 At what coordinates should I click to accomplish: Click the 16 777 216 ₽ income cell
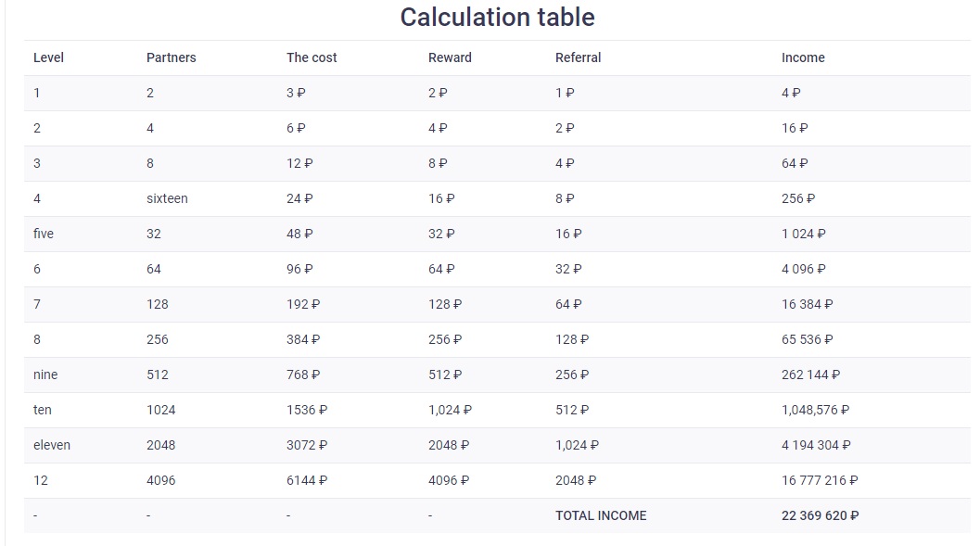click(x=820, y=480)
